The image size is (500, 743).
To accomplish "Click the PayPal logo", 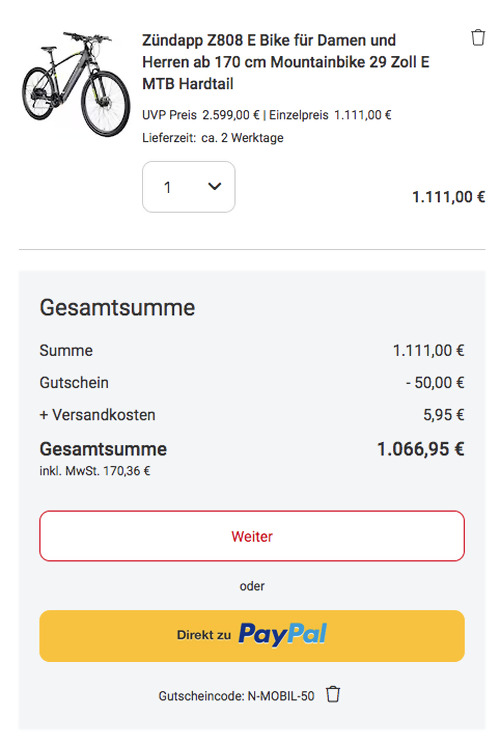I will pos(282,634).
